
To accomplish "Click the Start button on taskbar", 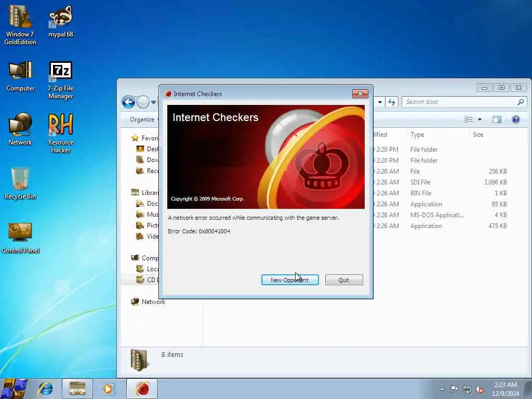I will tap(14, 389).
